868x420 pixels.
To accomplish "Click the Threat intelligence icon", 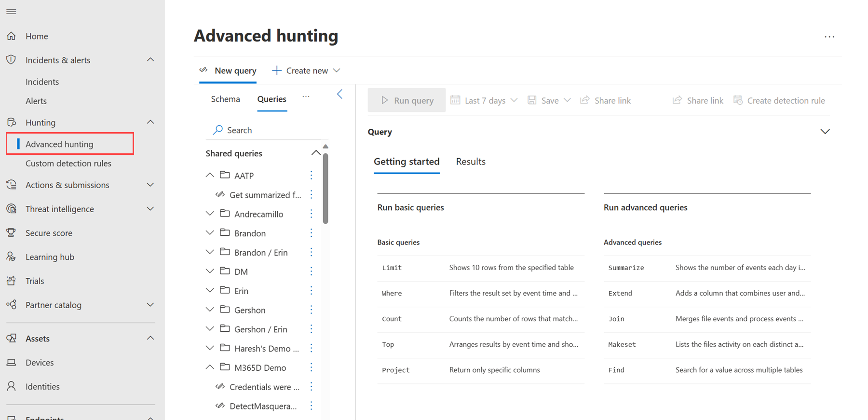I will click(x=12, y=209).
